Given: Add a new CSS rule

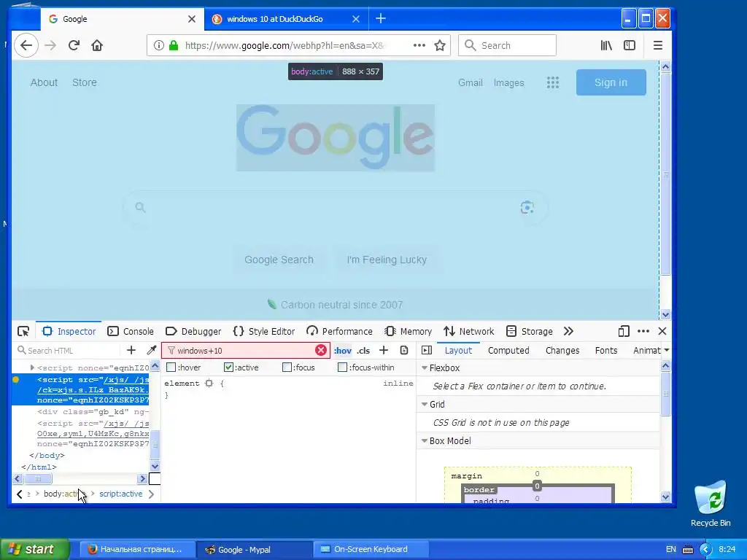Looking at the screenshot, I should pos(384,351).
